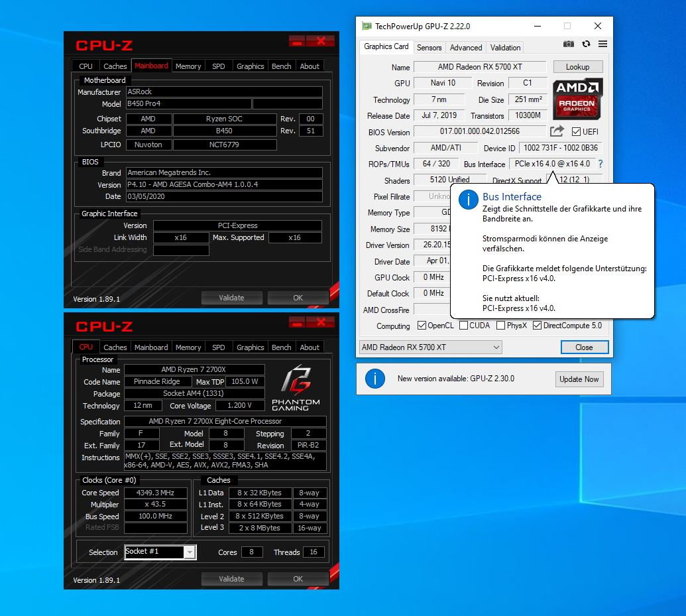Image resolution: width=686 pixels, height=616 pixels.
Task: Click the Close button in GPU-Z
Action: [x=585, y=347]
